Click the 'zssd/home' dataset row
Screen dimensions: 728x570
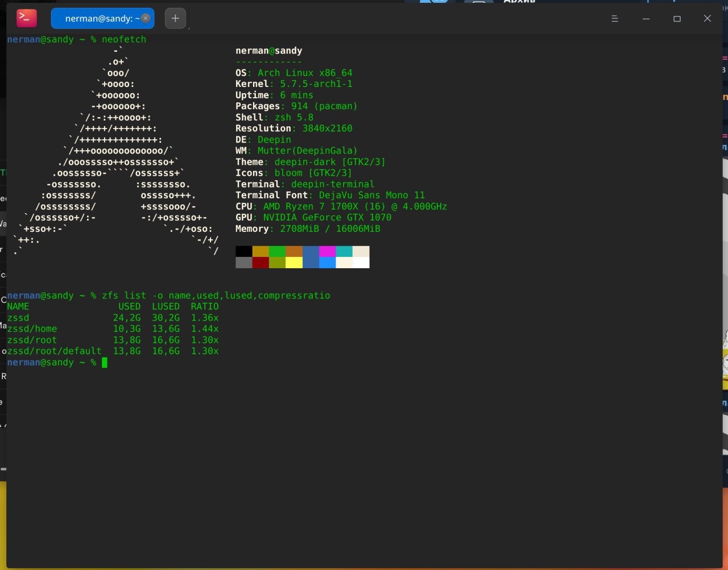(113, 328)
